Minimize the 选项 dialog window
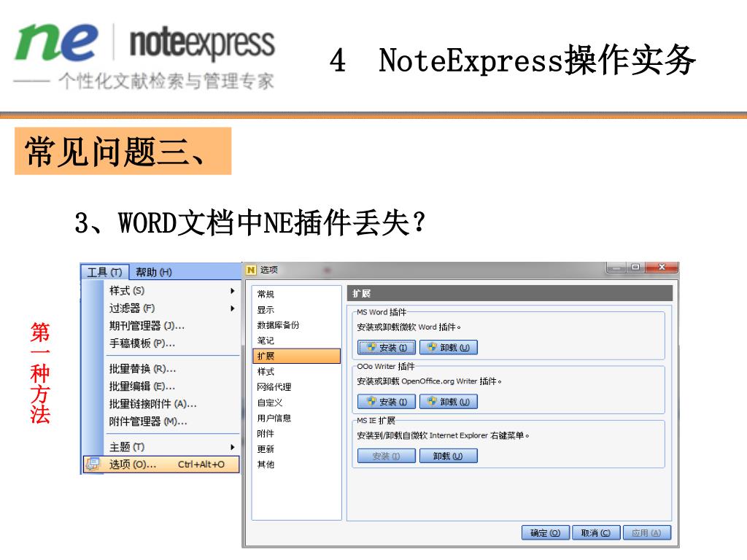The image size is (747, 560). pyautogui.click(x=616, y=268)
